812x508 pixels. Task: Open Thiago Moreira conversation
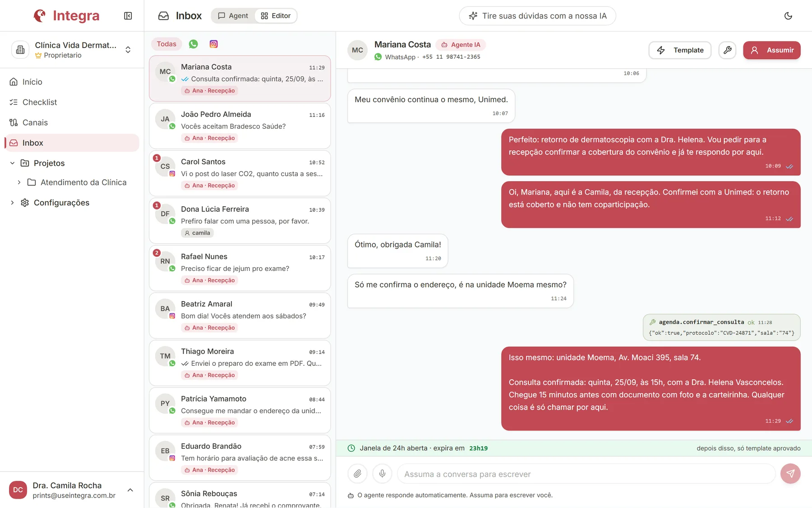click(x=240, y=363)
